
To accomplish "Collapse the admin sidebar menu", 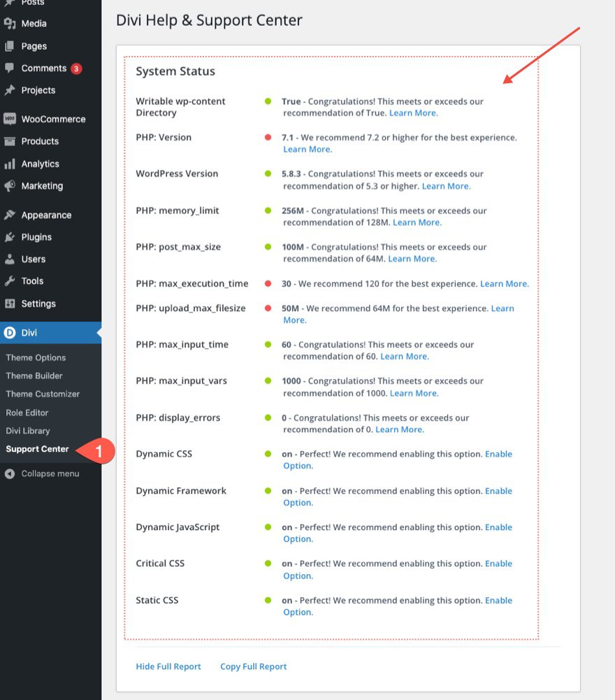I will click(42, 473).
